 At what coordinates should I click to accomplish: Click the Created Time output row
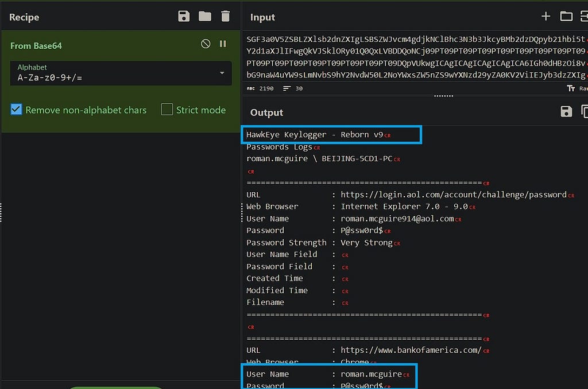(x=297, y=278)
